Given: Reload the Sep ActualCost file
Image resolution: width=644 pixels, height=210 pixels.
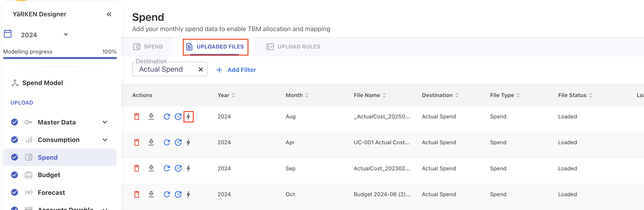Looking at the screenshot, I should point(167,168).
